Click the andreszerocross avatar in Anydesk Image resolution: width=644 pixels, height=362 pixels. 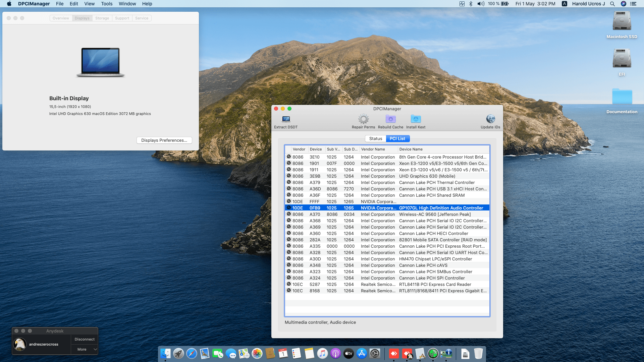[20, 344]
